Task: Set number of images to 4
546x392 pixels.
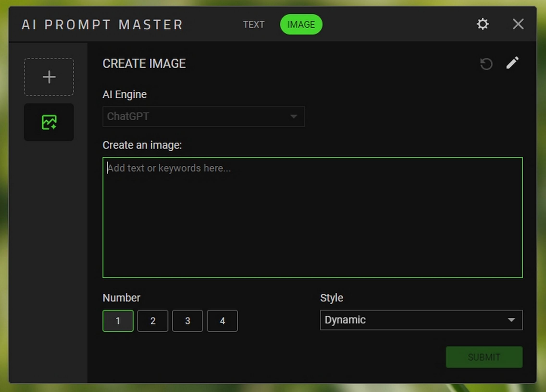Action: tap(222, 321)
